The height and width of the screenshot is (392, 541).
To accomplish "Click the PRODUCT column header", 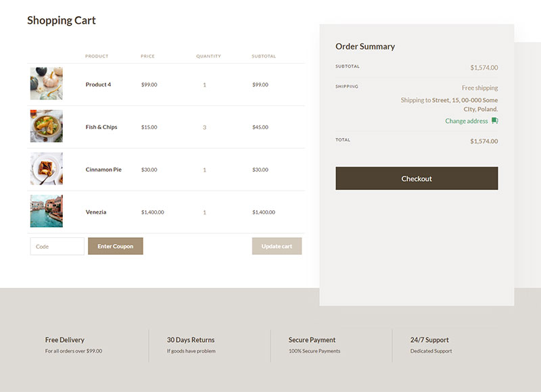I will click(97, 56).
